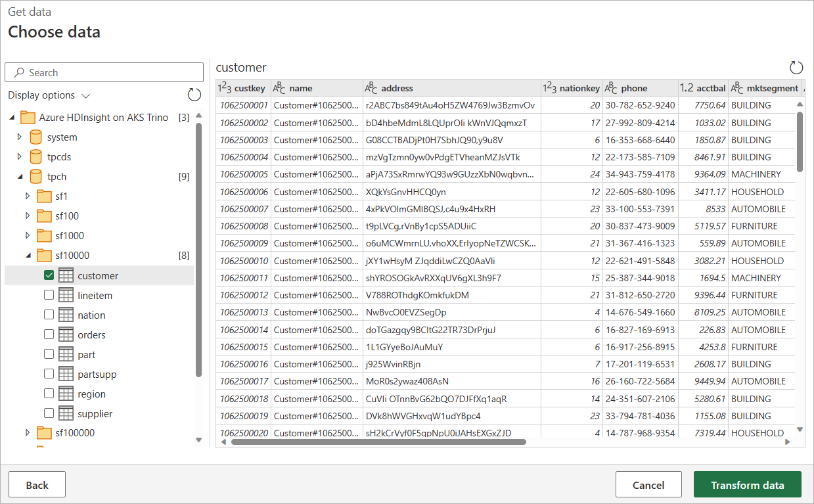Select the phone cell 30-782-652-9240
814x504 pixels.
tap(640, 105)
